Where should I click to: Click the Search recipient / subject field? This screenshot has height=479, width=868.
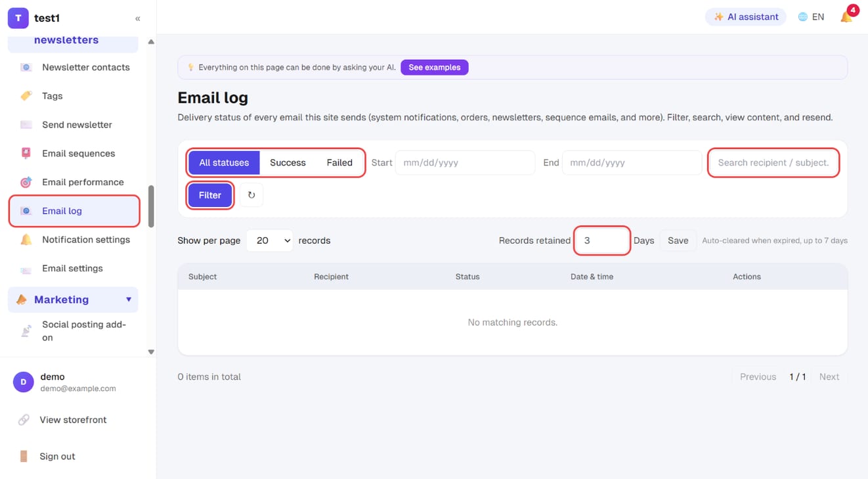coord(773,163)
